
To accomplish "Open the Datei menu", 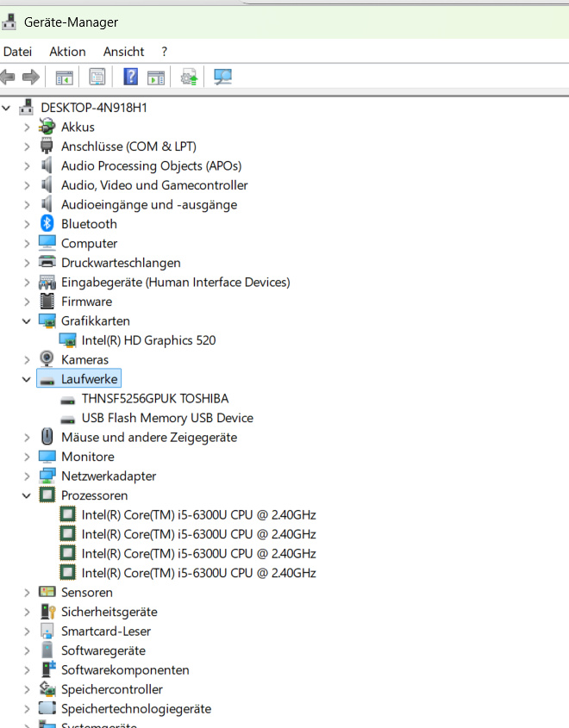I will pyautogui.click(x=17, y=52).
